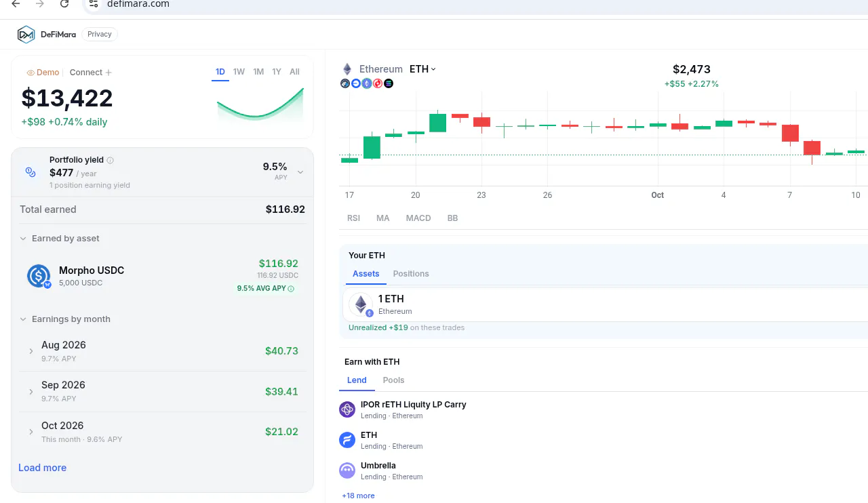868x503 pixels.
Task: Click the DeFiMara logo icon
Action: click(x=26, y=35)
